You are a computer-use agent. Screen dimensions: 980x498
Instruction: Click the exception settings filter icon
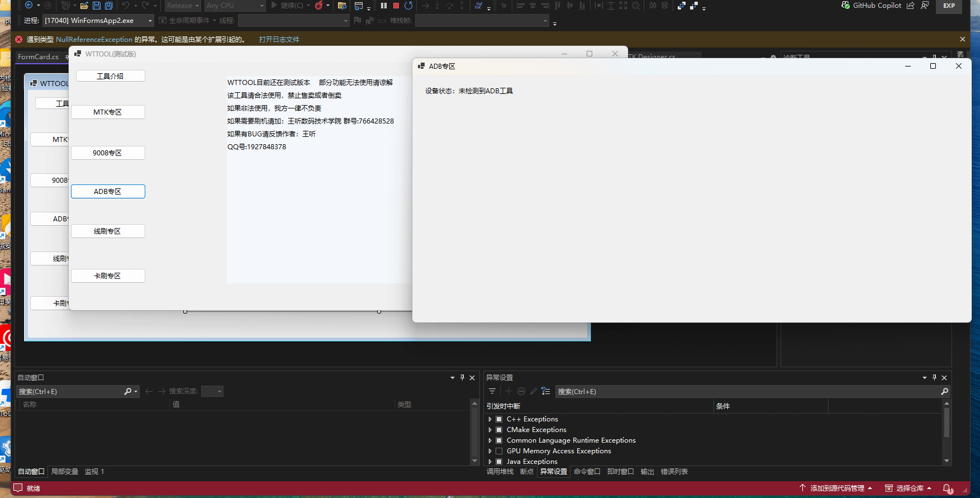(x=492, y=391)
